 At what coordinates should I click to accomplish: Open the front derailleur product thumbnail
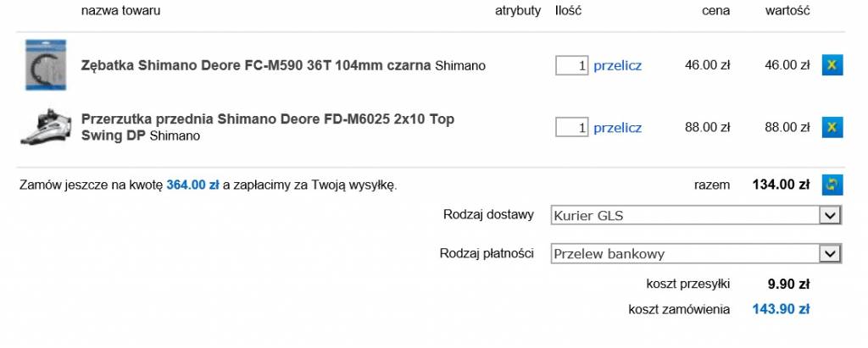coord(46,127)
